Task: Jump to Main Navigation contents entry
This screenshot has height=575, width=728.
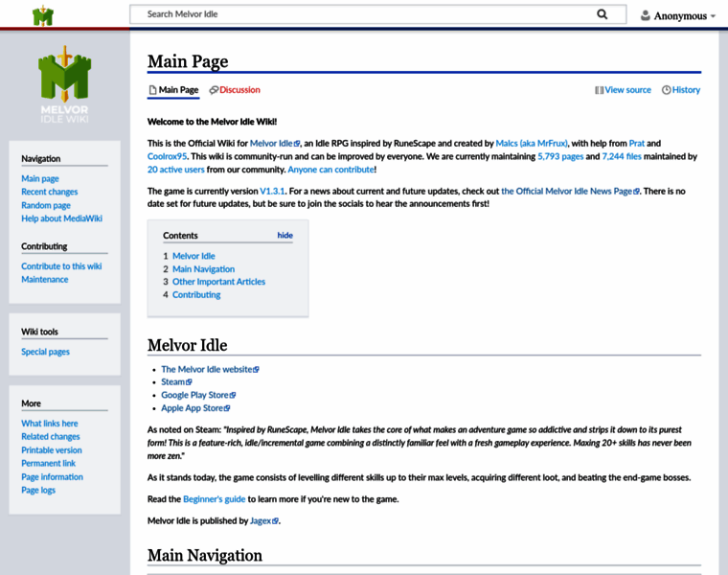Action: tap(203, 269)
